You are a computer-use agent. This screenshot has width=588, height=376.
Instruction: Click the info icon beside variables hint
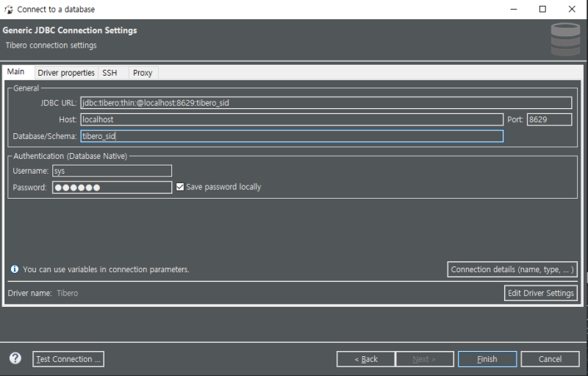coord(15,269)
